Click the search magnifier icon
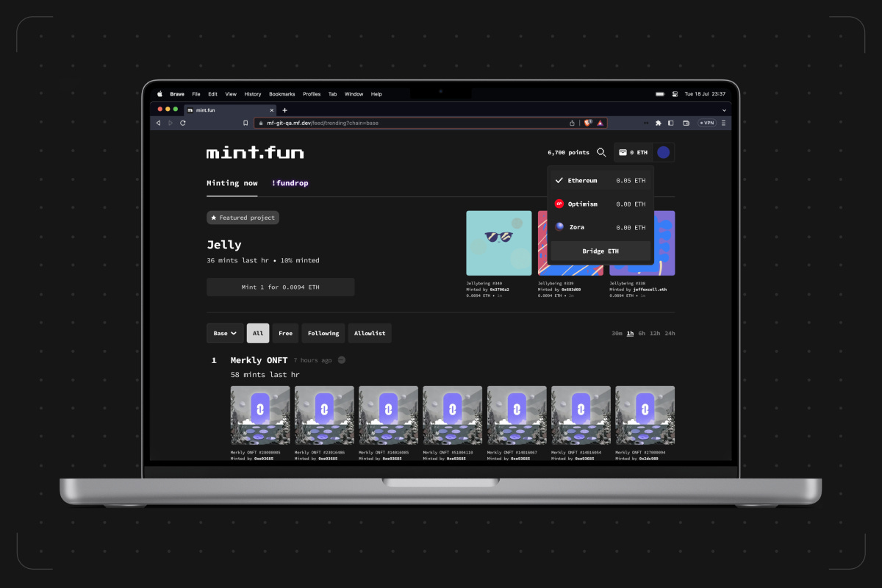This screenshot has height=588, width=882. tap(601, 152)
